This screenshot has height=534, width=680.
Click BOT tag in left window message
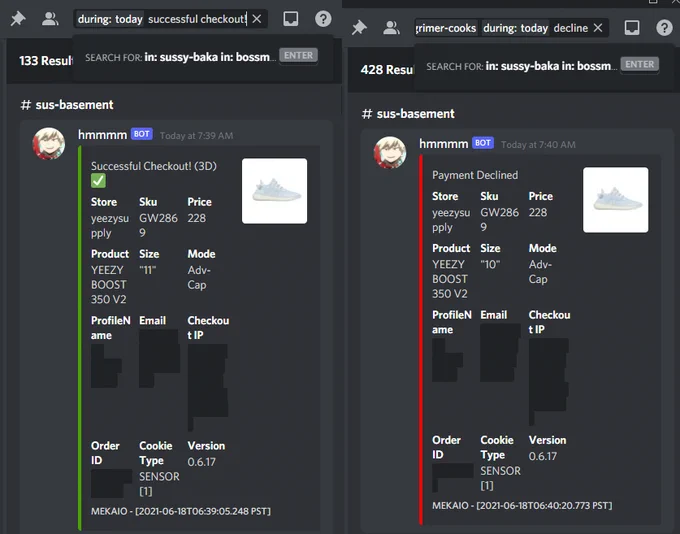pos(142,134)
